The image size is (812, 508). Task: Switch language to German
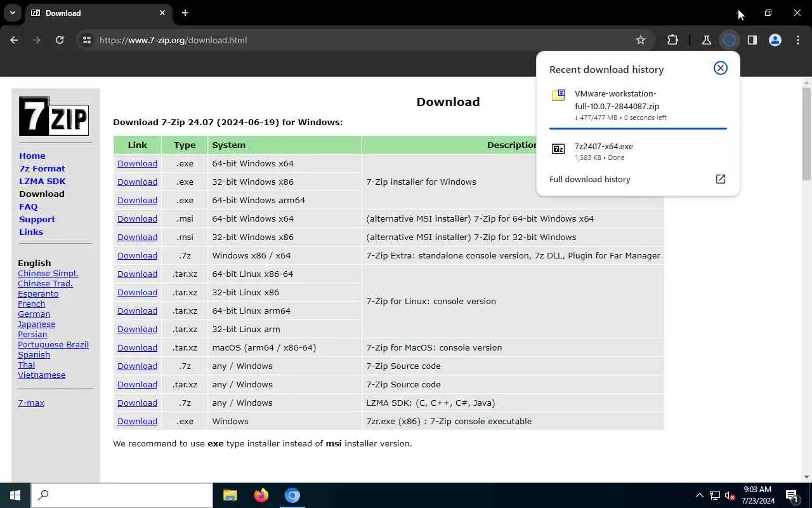pos(34,314)
